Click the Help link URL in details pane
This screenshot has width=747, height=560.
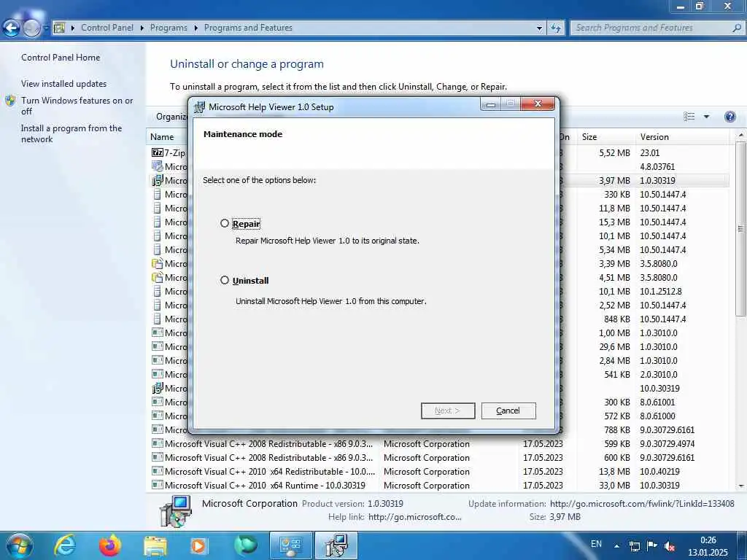click(415, 517)
